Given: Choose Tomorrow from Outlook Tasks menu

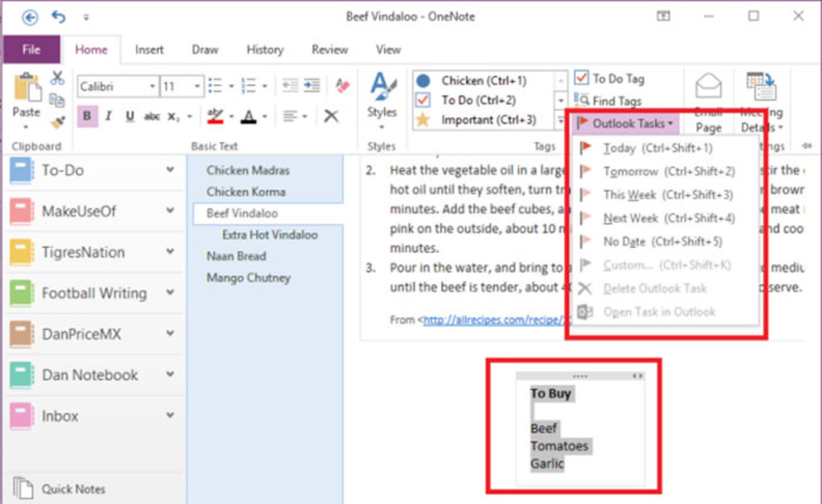Looking at the screenshot, I should coord(630,171).
